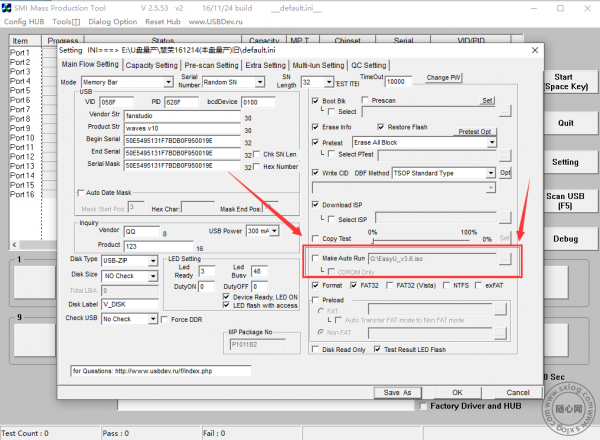Click the SMI Mass Production Tool title icon

pos(7,8)
